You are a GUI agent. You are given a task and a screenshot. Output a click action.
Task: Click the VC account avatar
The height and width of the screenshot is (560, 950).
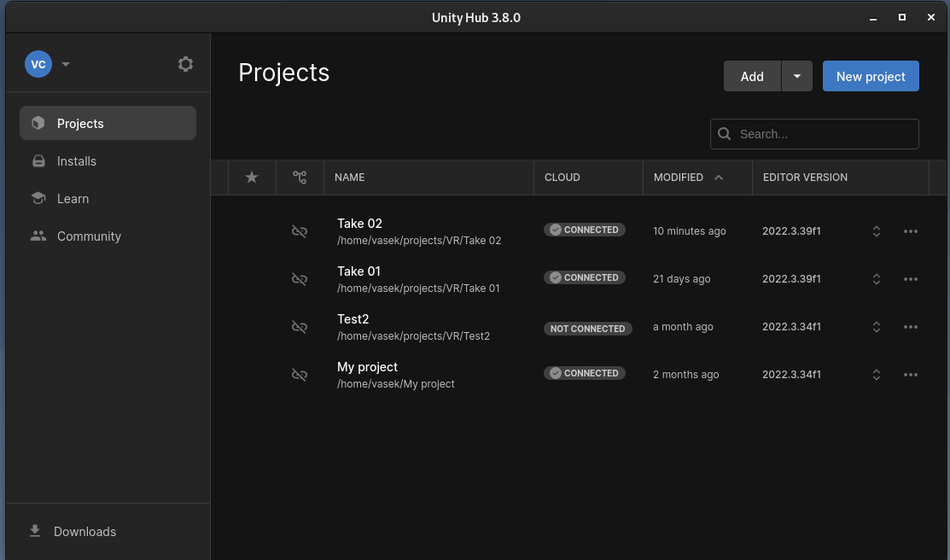coord(38,64)
